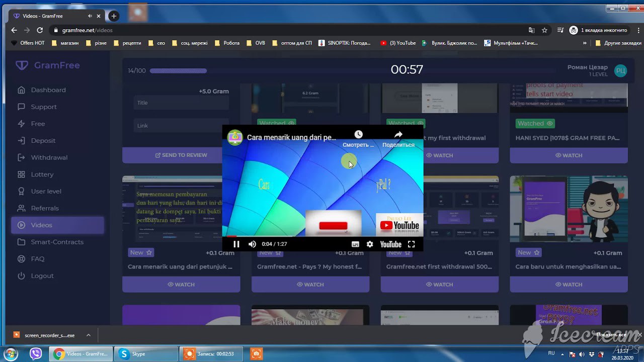Click the video channel avatar icon

(235, 137)
